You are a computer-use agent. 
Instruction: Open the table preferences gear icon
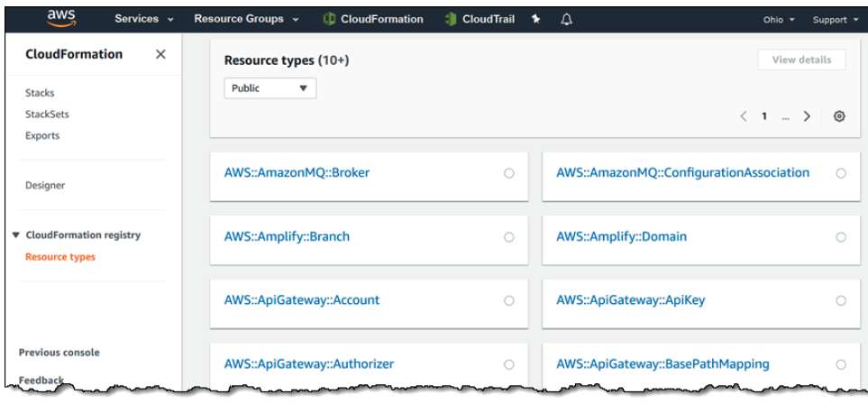click(x=839, y=116)
